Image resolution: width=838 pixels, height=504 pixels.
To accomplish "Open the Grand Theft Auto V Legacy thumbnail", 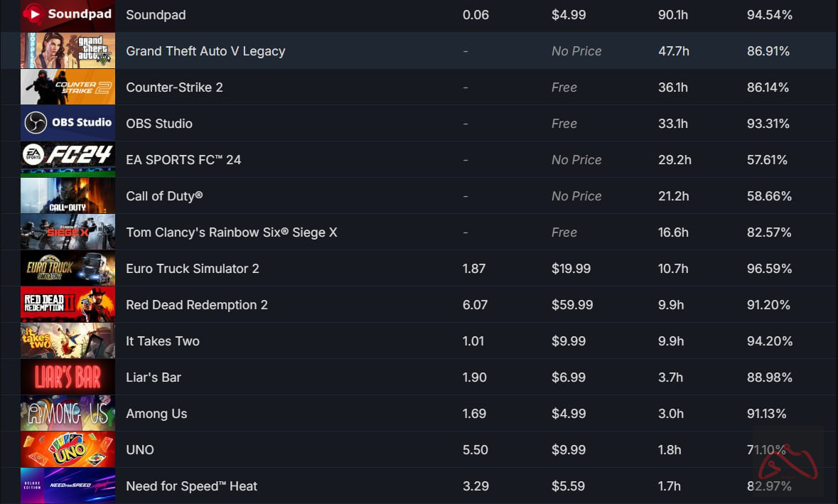I will (x=68, y=51).
